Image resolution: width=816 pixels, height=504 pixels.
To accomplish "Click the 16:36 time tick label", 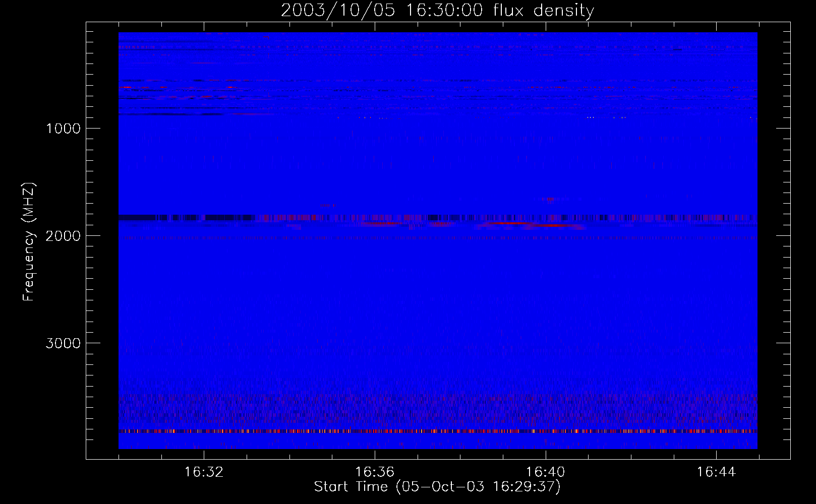I will pyautogui.click(x=375, y=472).
